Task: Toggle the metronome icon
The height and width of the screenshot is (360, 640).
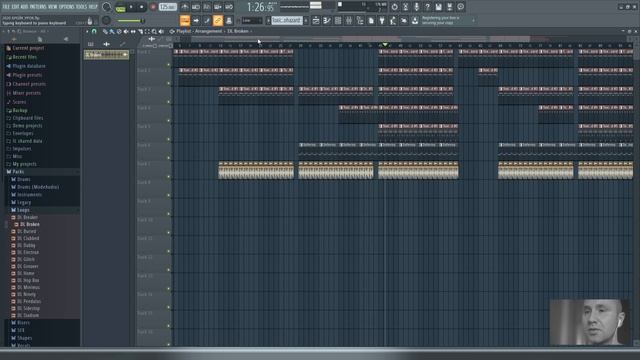Action: pos(185,7)
